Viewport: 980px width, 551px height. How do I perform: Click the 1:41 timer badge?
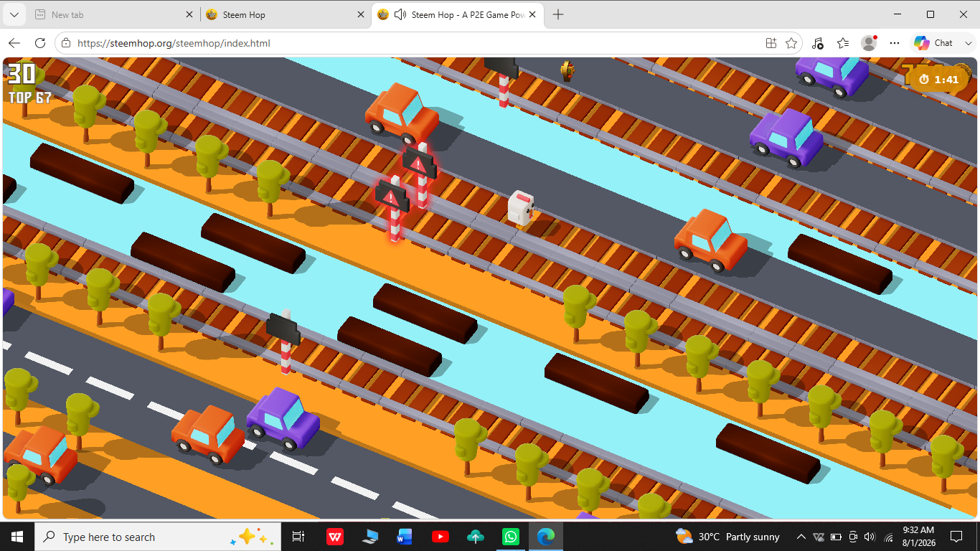(x=938, y=80)
